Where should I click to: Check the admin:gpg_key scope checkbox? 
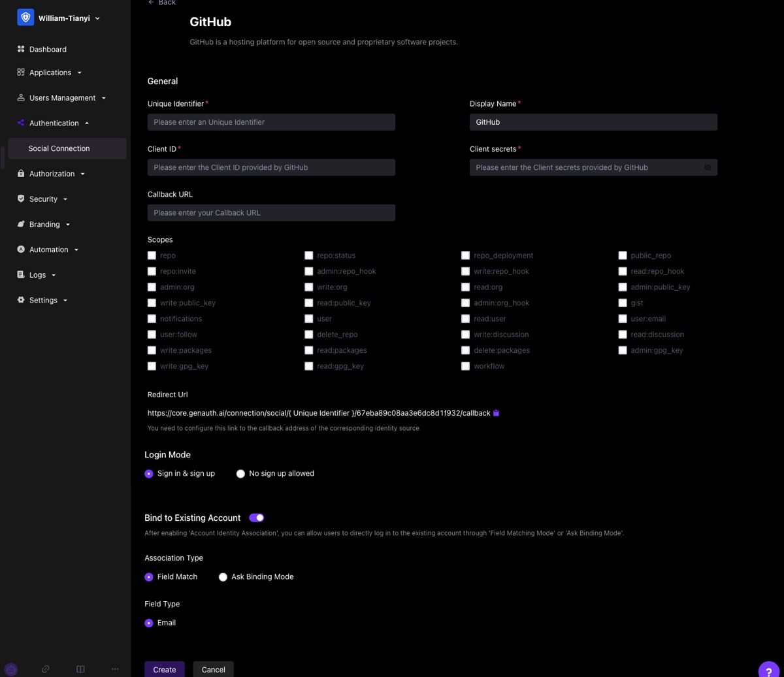click(x=623, y=351)
